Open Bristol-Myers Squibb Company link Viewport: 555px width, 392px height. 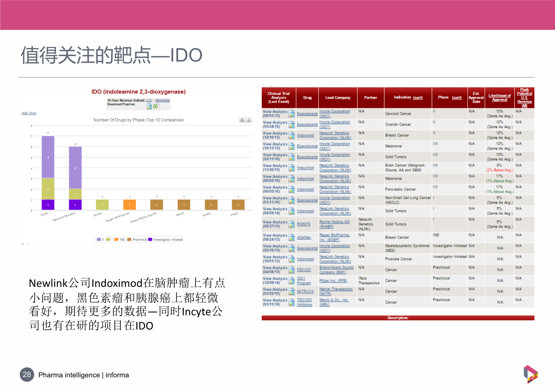(x=336, y=270)
